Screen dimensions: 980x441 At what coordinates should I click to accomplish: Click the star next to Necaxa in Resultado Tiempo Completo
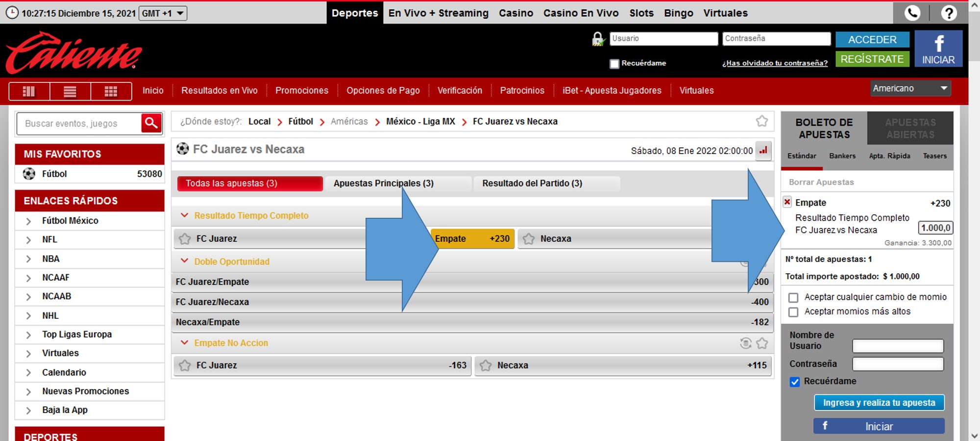(529, 239)
